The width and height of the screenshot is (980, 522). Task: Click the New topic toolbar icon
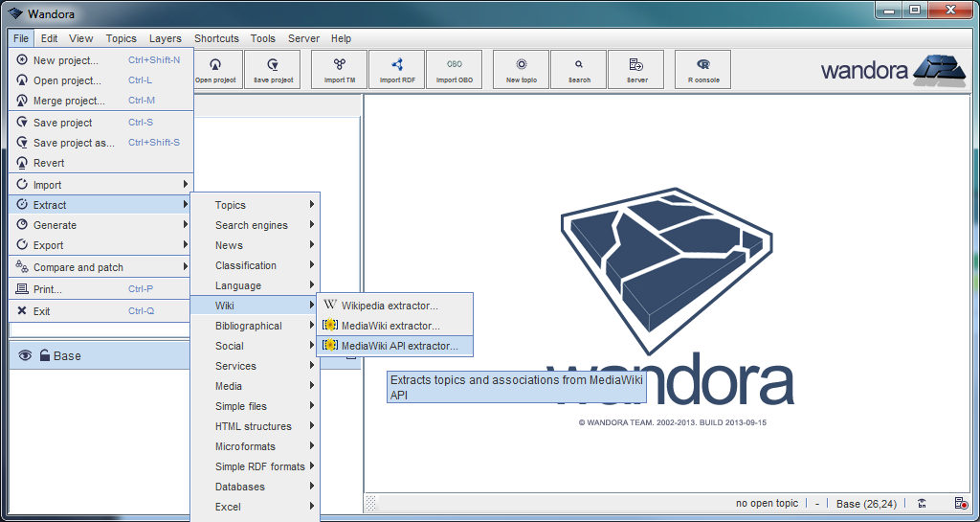[521, 69]
